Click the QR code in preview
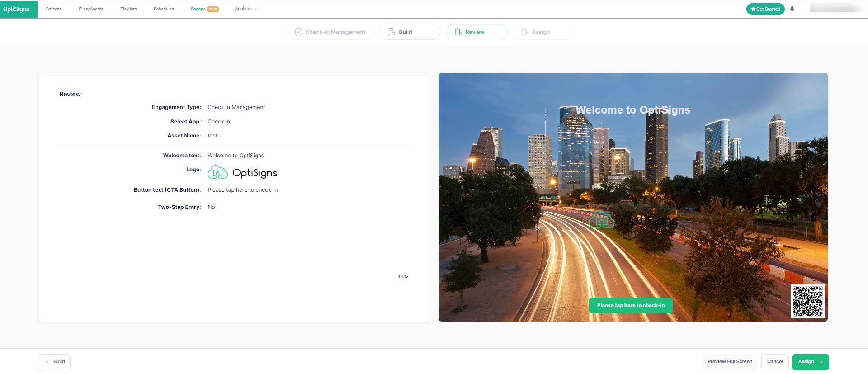 coord(807,302)
